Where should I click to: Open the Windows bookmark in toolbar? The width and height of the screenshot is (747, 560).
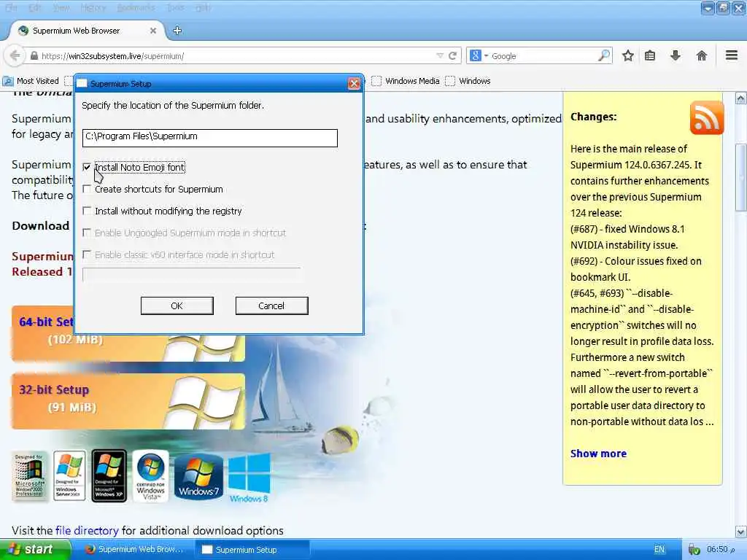click(468, 81)
